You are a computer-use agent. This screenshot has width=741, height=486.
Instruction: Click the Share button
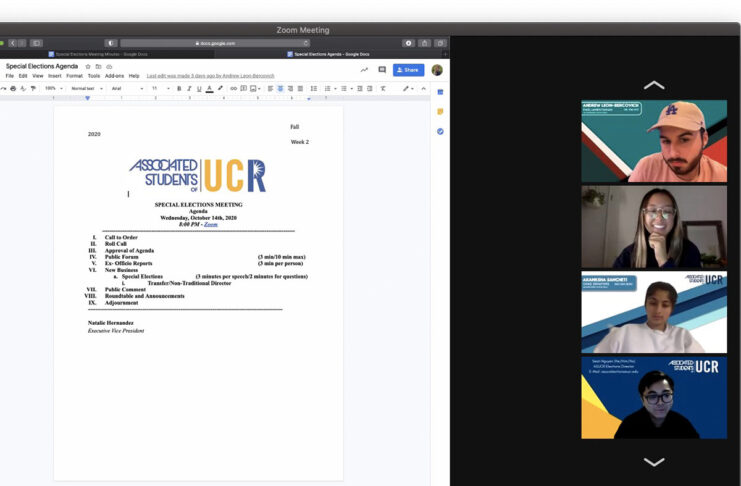point(408,70)
